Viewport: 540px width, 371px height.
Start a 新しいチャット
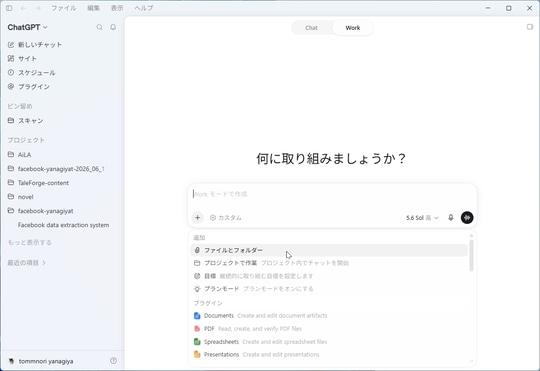coord(62,45)
